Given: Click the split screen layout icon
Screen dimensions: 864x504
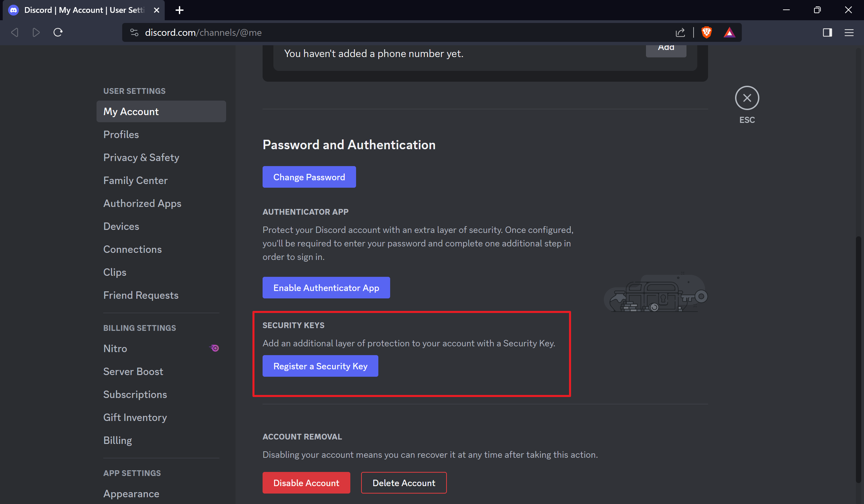Looking at the screenshot, I should (828, 32).
